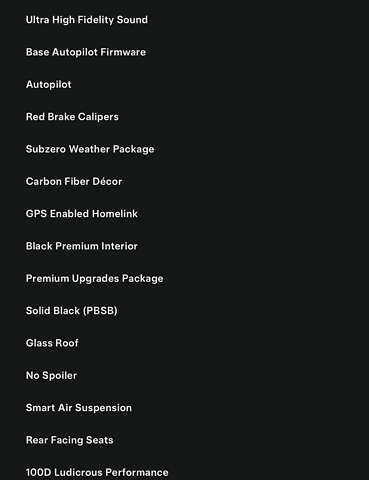Click 100D Ludicrous Performance entry
The image size is (369, 480).
coord(97,472)
